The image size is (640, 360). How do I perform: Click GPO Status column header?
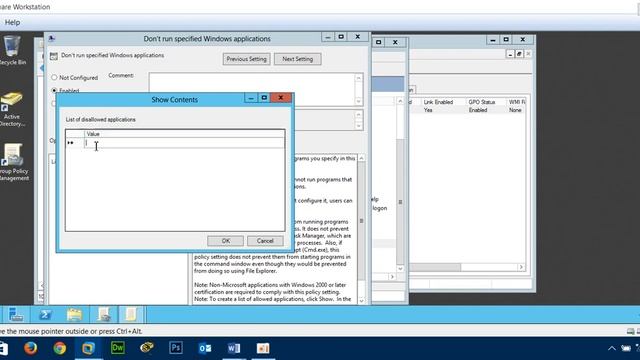[482, 102]
